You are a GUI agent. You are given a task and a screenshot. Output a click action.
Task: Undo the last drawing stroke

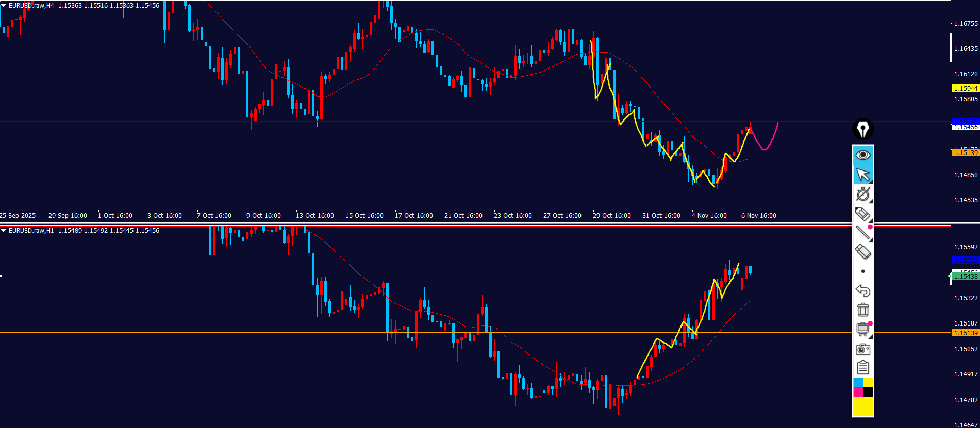pyautogui.click(x=862, y=290)
